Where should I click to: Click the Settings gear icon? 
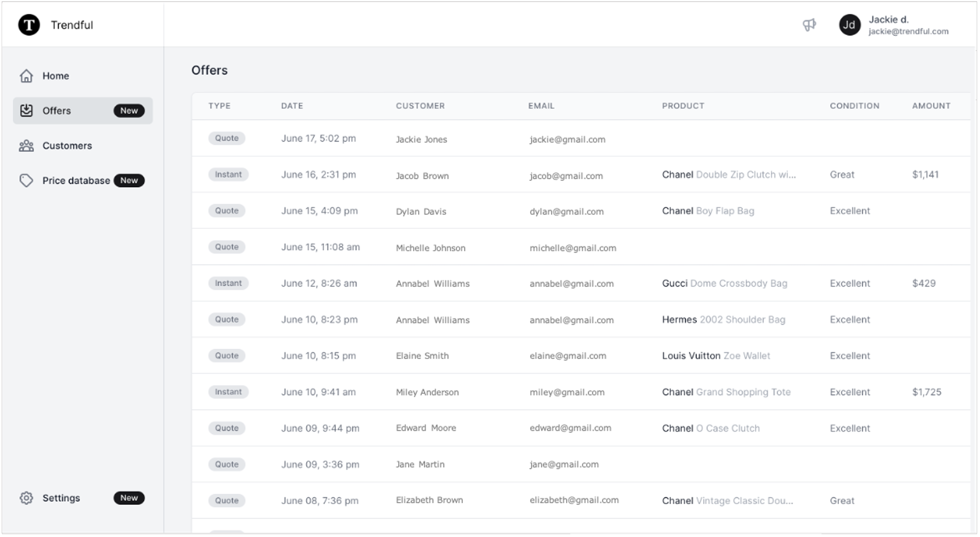click(26, 498)
